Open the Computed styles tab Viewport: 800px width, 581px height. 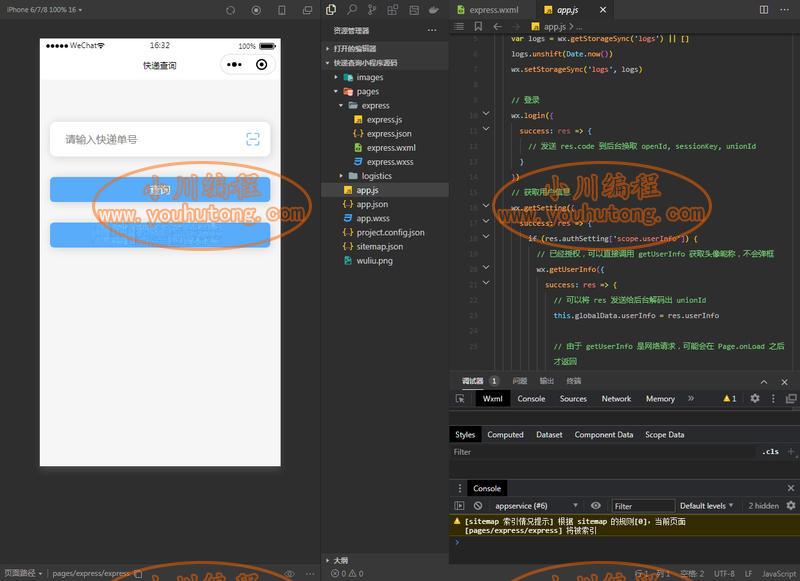tap(505, 435)
